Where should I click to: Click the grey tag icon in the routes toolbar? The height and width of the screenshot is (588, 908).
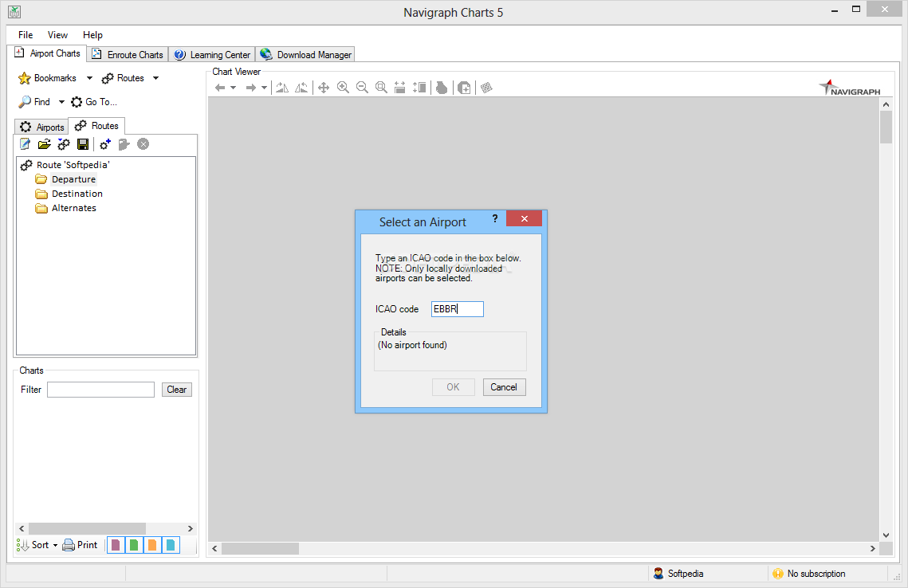124,144
